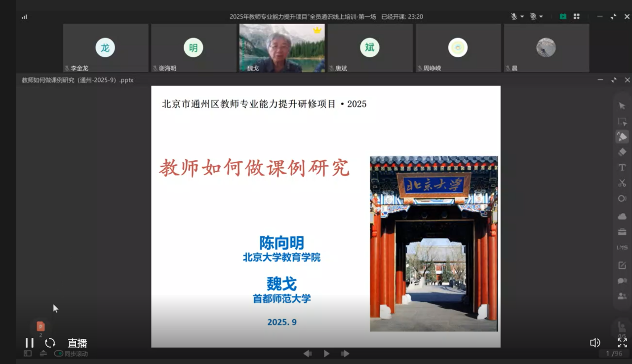Open the LMS panel
Viewport: 632px width, 364px height.
click(622, 248)
